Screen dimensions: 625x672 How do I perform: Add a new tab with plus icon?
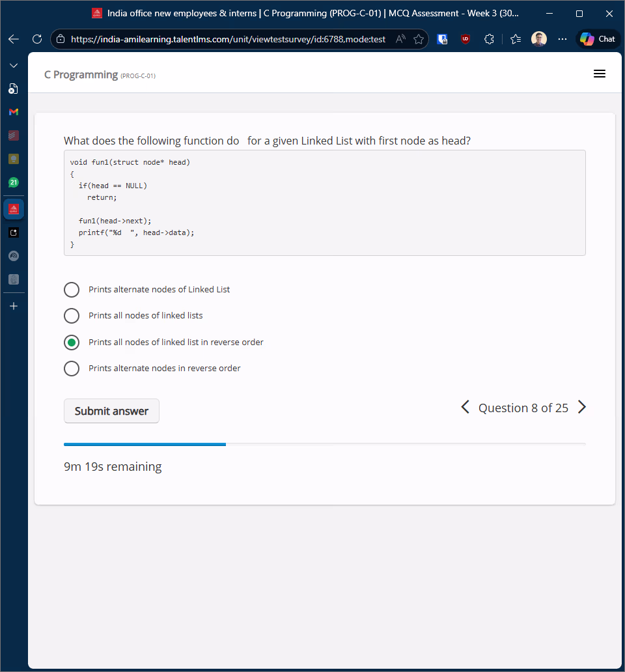click(x=14, y=306)
